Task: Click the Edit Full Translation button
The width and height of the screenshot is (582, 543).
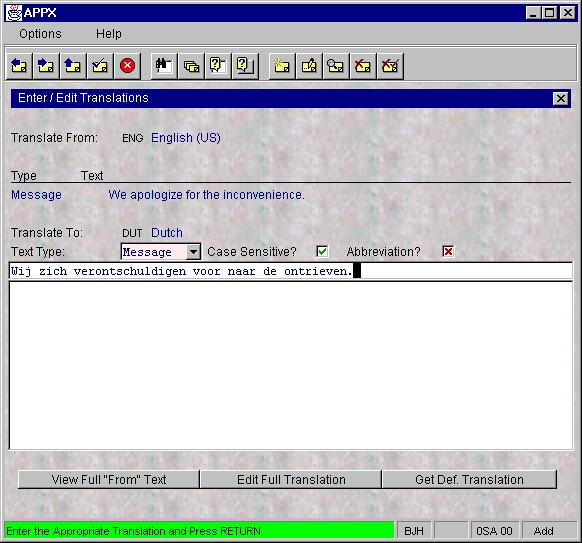Action: pyautogui.click(x=291, y=480)
